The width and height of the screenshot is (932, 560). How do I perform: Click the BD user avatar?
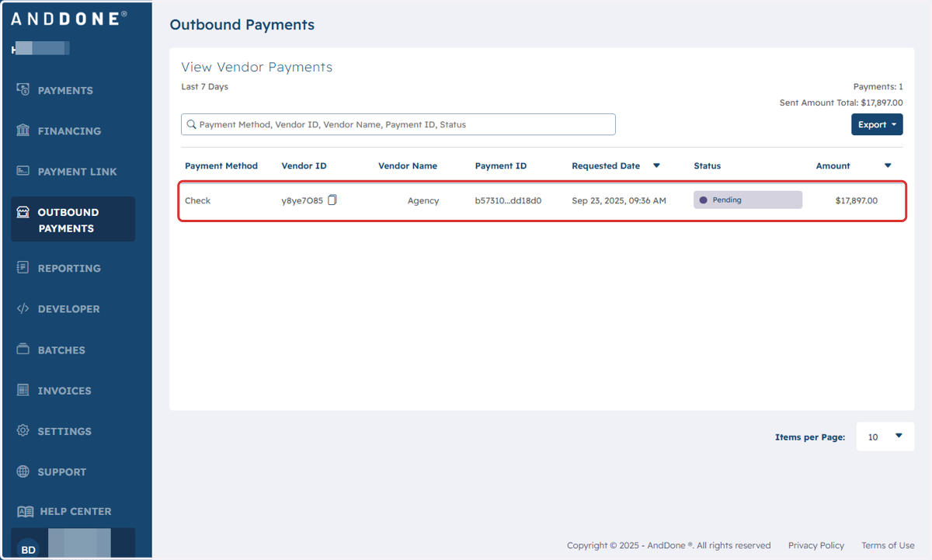pyautogui.click(x=28, y=549)
